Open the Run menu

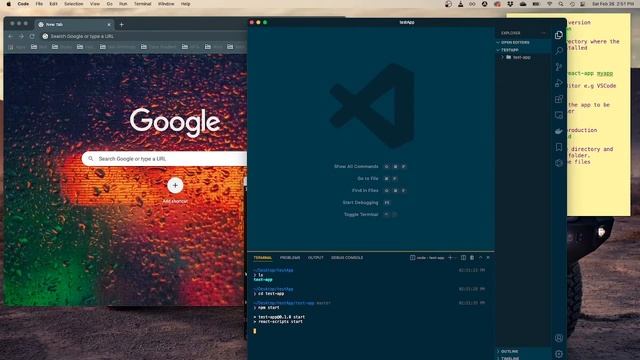[x=123, y=4]
